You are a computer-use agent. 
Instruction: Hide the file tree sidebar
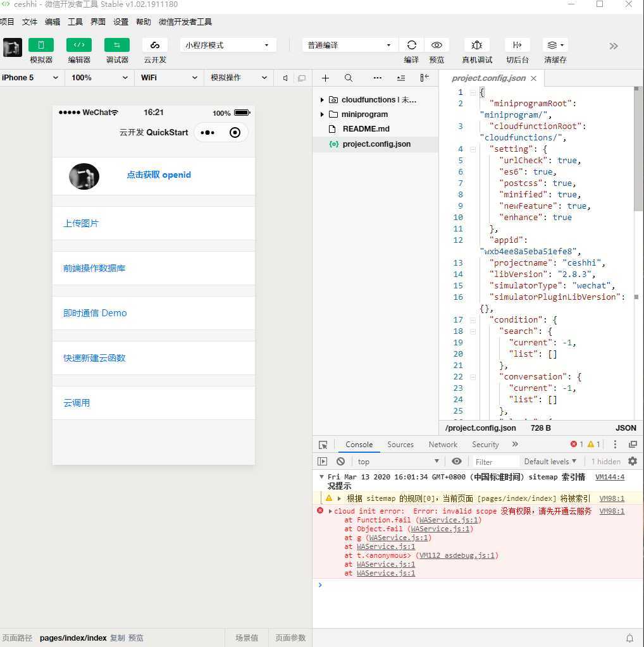point(424,78)
